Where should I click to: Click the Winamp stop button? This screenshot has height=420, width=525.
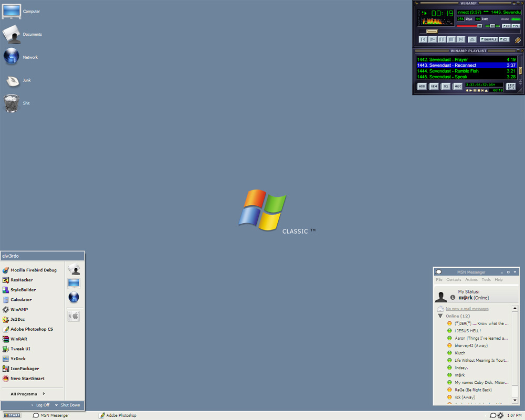[451, 39]
